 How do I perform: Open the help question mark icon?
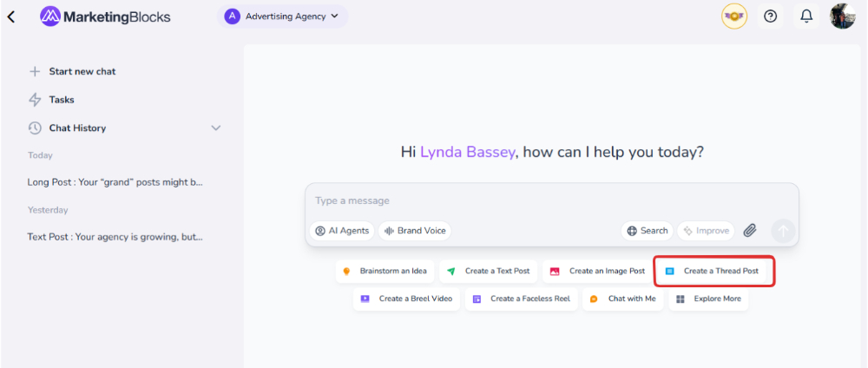770,16
